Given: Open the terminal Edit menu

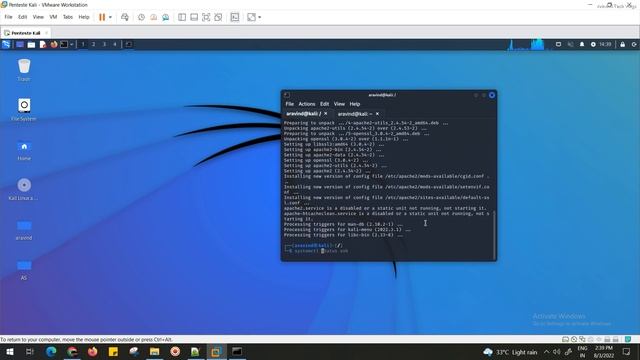Looking at the screenshot, I should (324, 104).
